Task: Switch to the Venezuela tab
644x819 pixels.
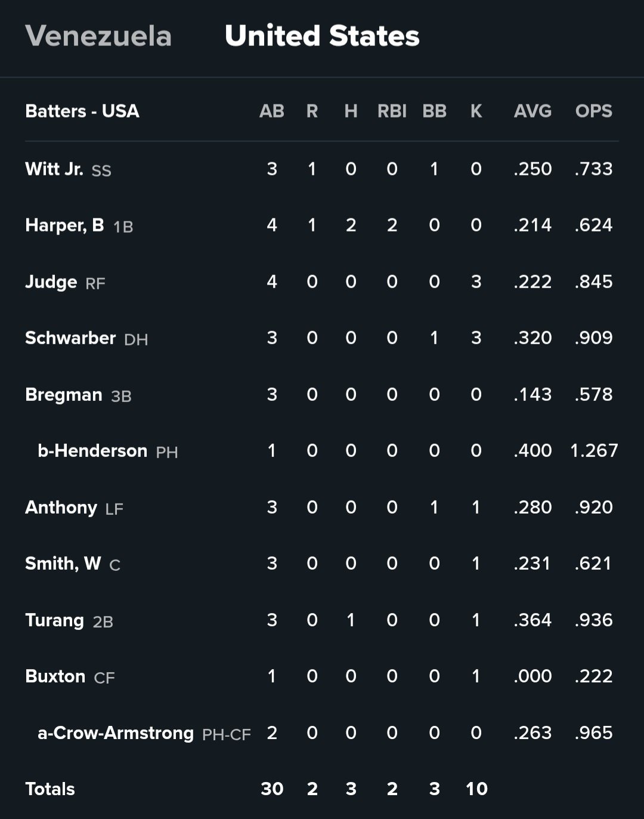Action: pyautogui.click(x=98, y=36)
